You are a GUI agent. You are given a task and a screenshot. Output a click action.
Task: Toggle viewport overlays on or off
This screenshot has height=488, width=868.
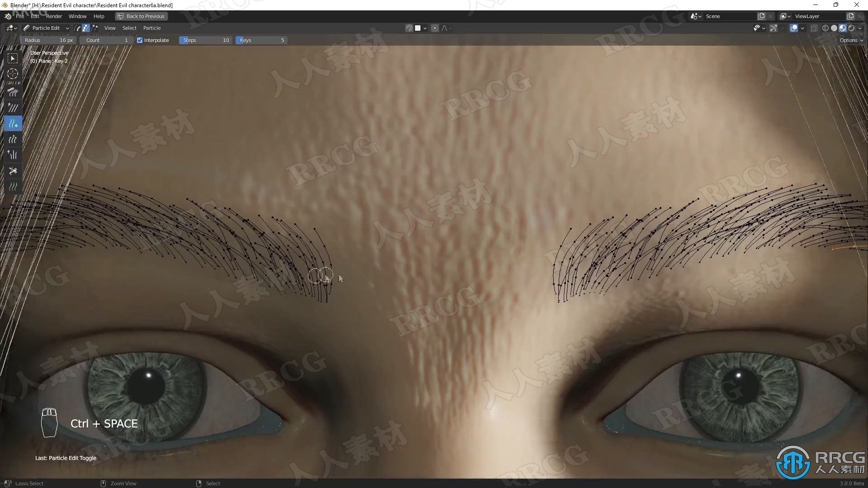tap(793, 28)
